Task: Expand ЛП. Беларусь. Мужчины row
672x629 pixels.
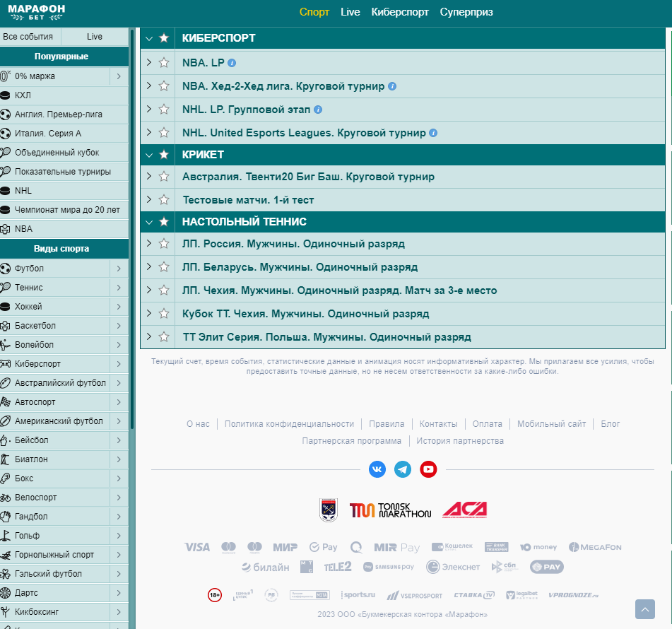Action: (148, 266)
